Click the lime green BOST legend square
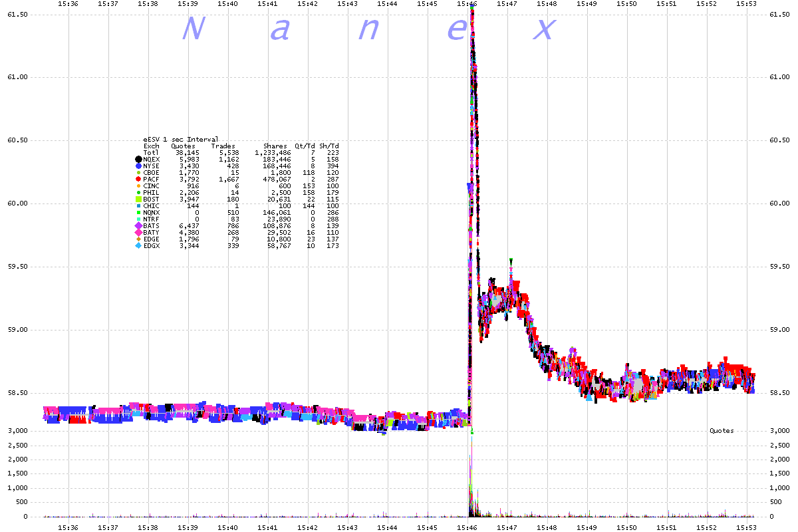Screen dimensions: 798x532 pyautogui.click(x=138, y=199)
